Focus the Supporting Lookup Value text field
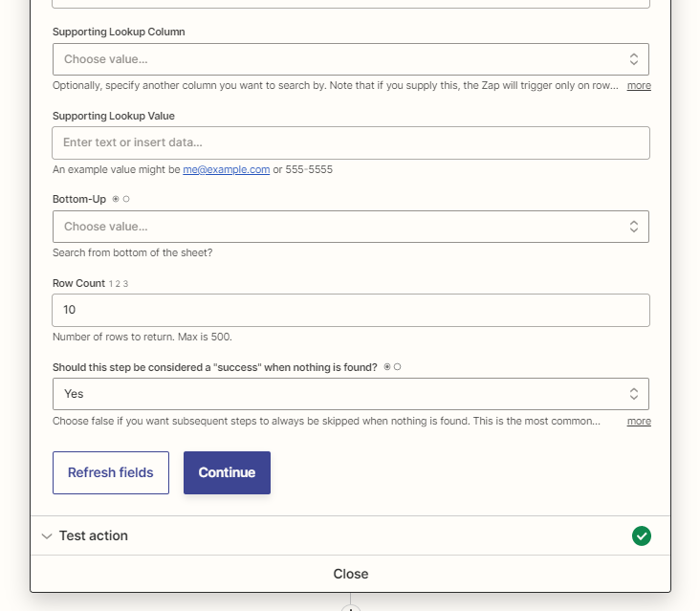This screenshot has width=700, height=611. click(350, 142)
